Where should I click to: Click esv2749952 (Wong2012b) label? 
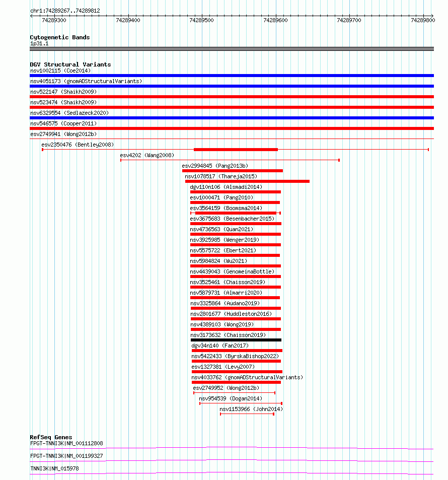click(x=226, y=388)
